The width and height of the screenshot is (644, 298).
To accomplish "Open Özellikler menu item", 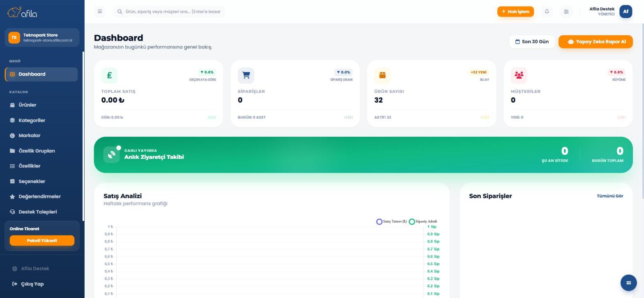I will pos(41,166).
